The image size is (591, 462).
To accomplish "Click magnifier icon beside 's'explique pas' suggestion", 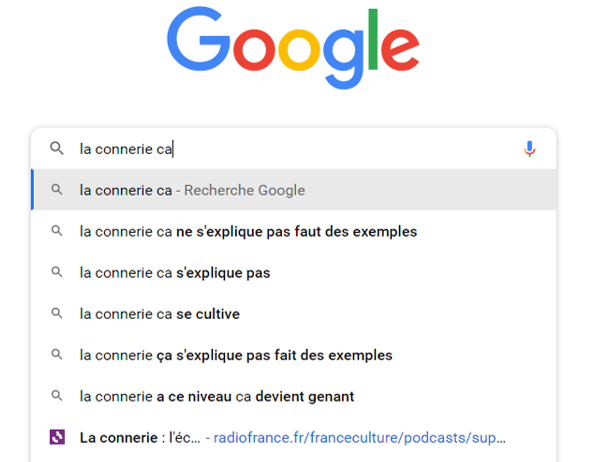I will click(x=57, y=272).
